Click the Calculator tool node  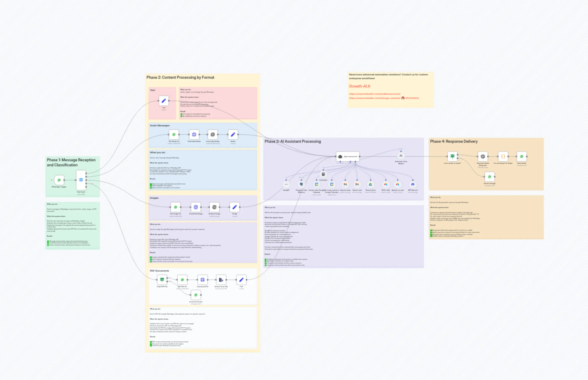pyautogui.click(x=323, y=175)
